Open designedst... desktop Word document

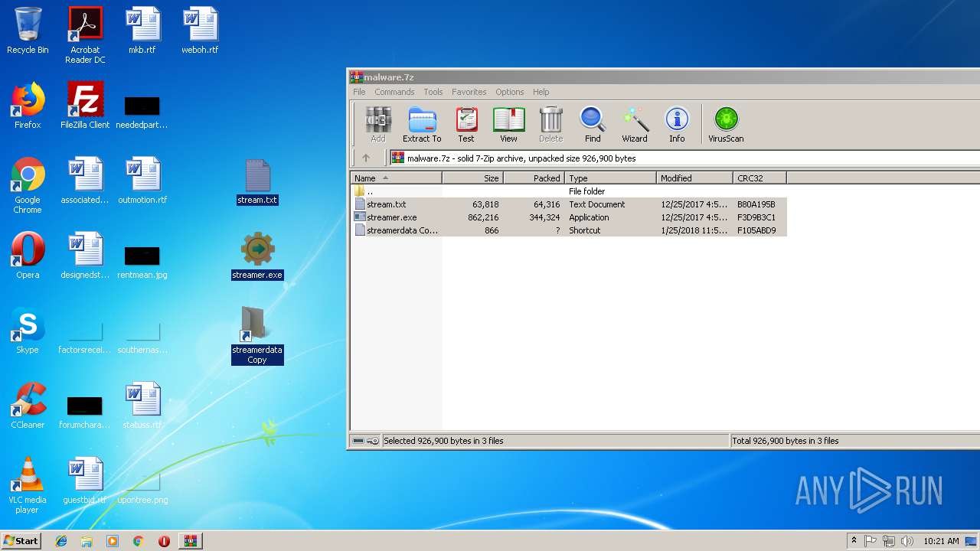point(85,256)
